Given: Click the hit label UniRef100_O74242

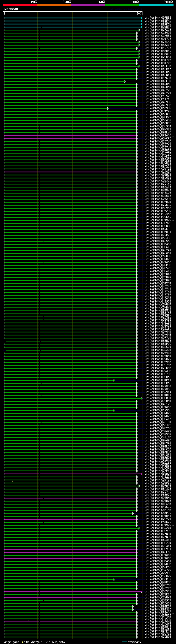Looking at the screenshot, I should [x=158, y=111].
